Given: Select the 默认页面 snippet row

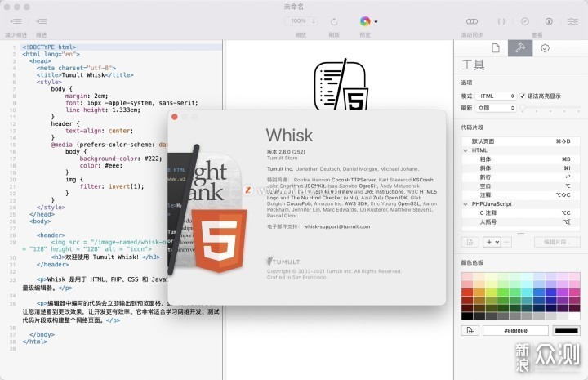Looking at the screenshot, I should tap(520, 141).
